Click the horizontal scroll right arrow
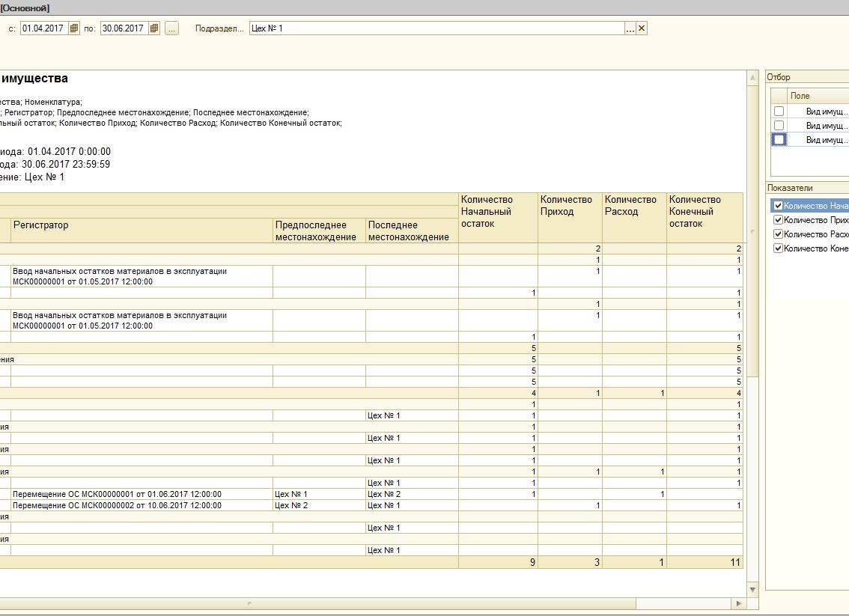 [738, 603]
